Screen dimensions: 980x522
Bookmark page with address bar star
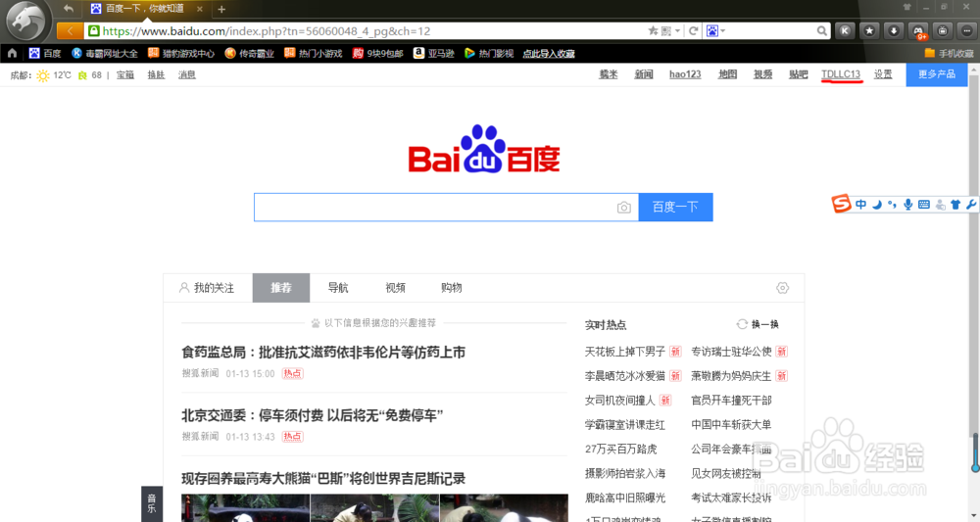[x=653, y=30]
